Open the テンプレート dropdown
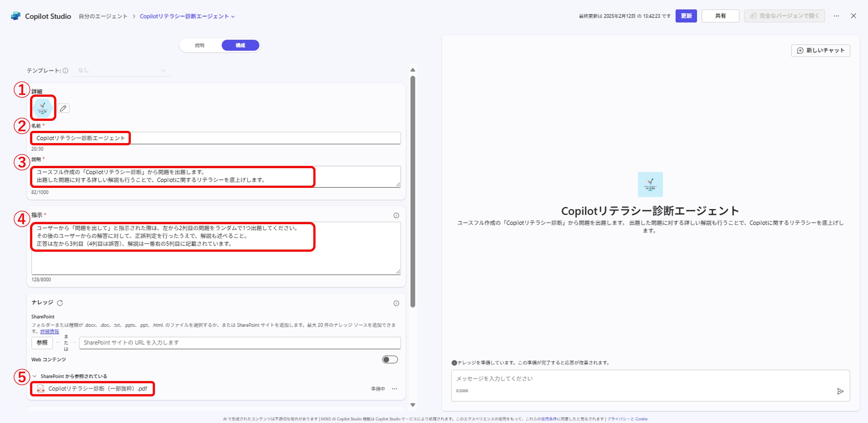Viewport: 868px width, 423px height. [122, 70]
